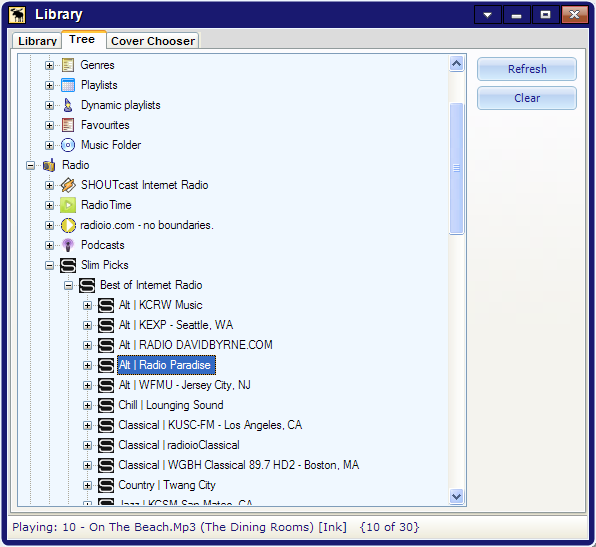The width and height of the screenshot is (596, 547).
Task: Click the icon beside Alt | Radio Paradise
Action: (106, 365)
